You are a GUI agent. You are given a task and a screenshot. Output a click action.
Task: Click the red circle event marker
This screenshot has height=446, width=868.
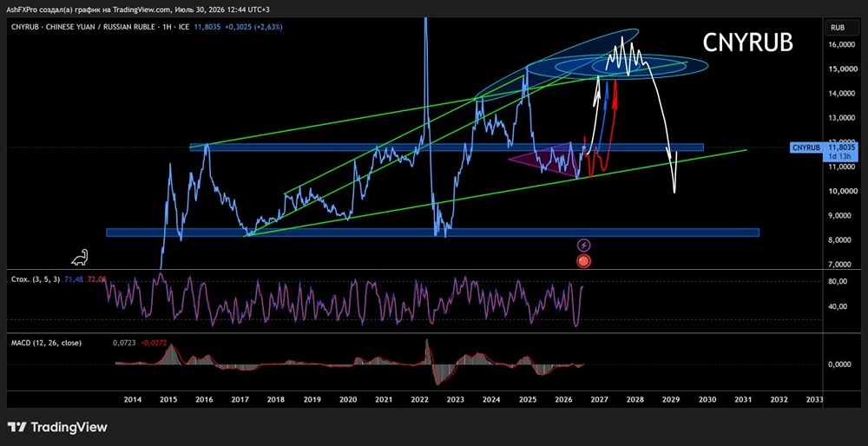pos(584,260)
